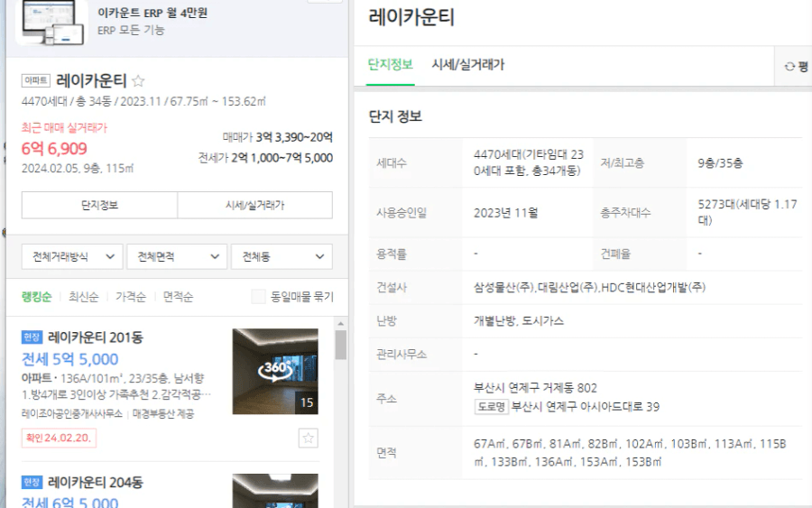812x508 pixels.
Task: Click the 전세 5억 5,000 price
Action: 69,359
